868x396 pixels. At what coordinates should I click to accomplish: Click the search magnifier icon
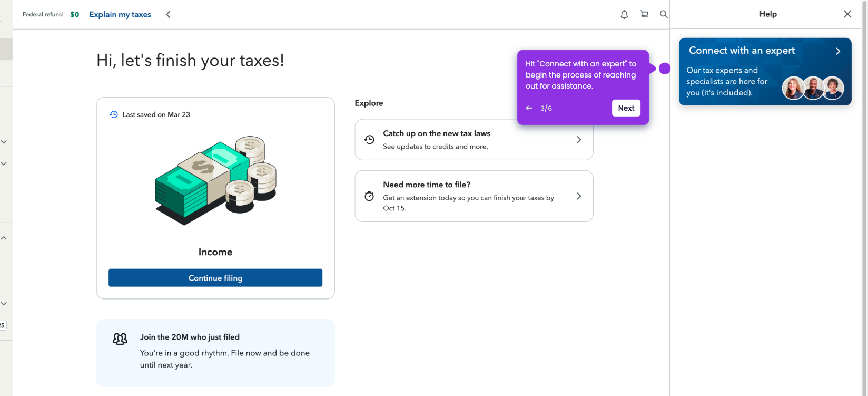coord(664,15)
